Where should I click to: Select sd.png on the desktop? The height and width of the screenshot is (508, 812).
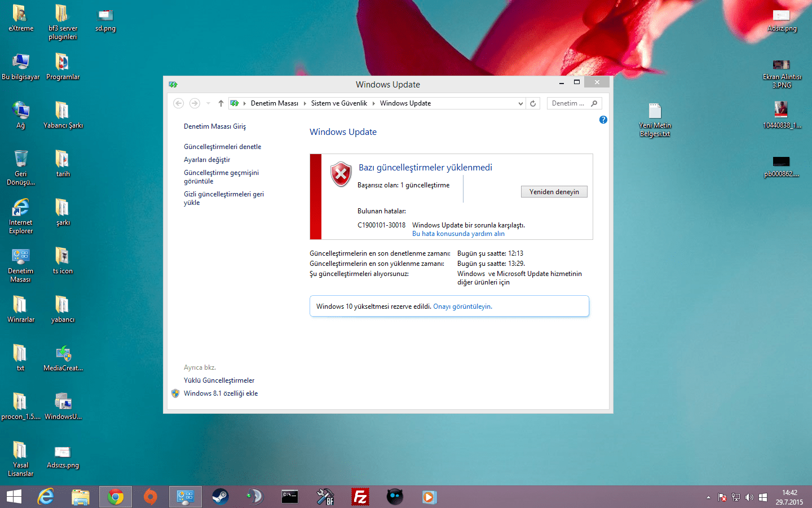(105, 20)
